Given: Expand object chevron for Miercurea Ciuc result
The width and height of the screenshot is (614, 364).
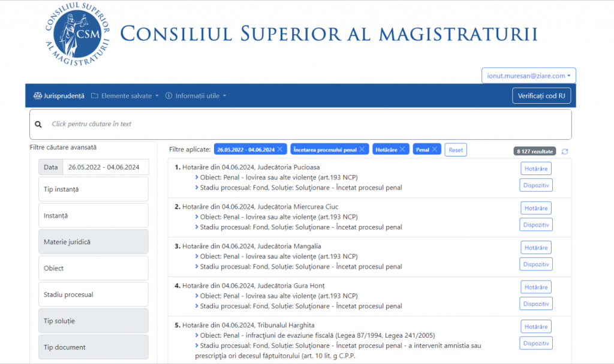Looking at the screenshot, I should (197, 217).
